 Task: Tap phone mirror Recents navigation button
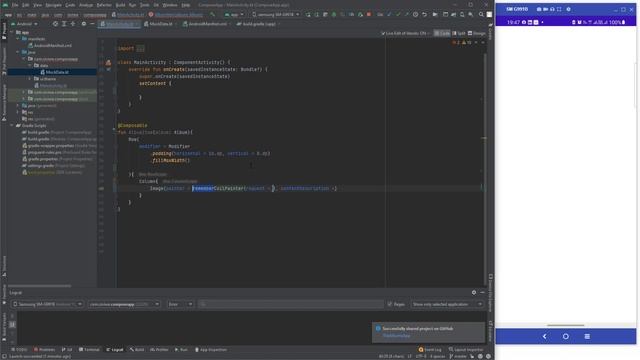[587, 336]
